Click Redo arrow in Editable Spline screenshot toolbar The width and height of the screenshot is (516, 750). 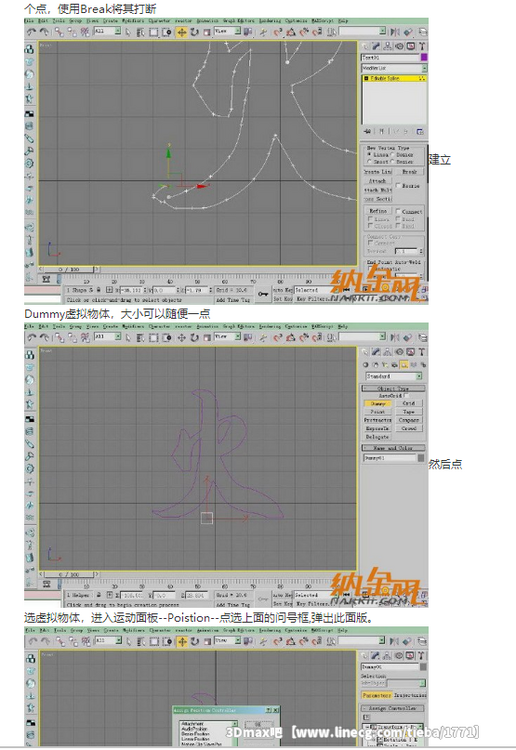(x=44, y=32)
